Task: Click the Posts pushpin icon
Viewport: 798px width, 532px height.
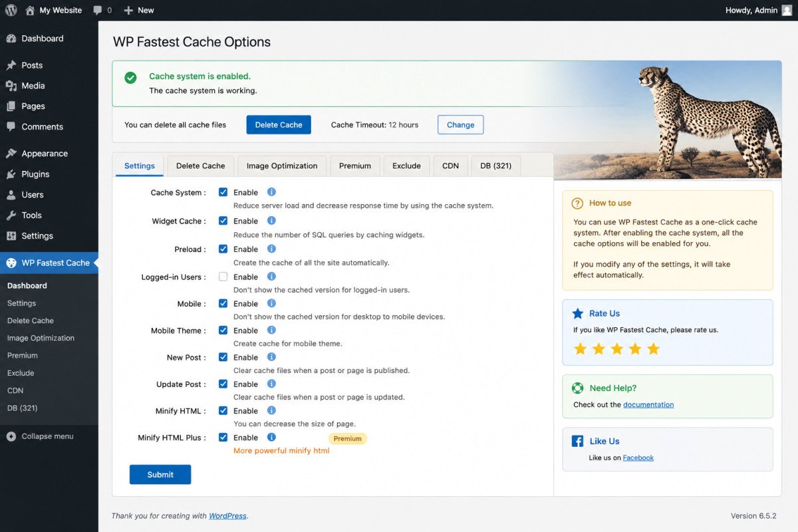Action: click(x=11, y=65)
